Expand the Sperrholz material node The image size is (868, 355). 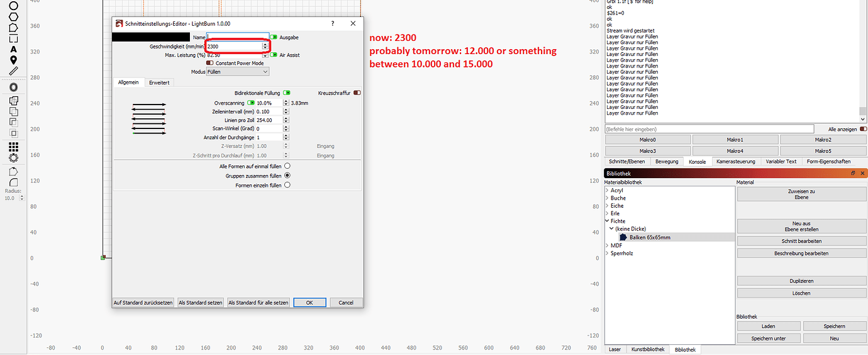(607, 253)
